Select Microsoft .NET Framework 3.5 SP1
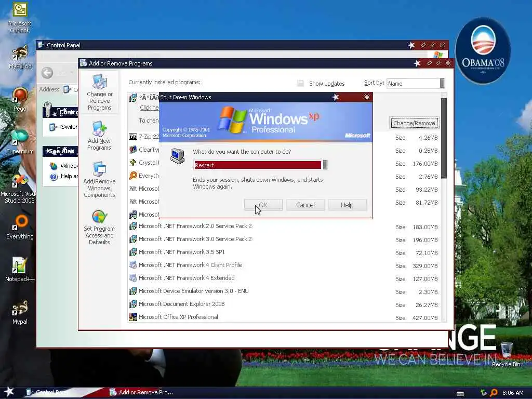Image resolution: width=532 pixels, height=399 pixels. pyautogui.click(x=284, y=252)
